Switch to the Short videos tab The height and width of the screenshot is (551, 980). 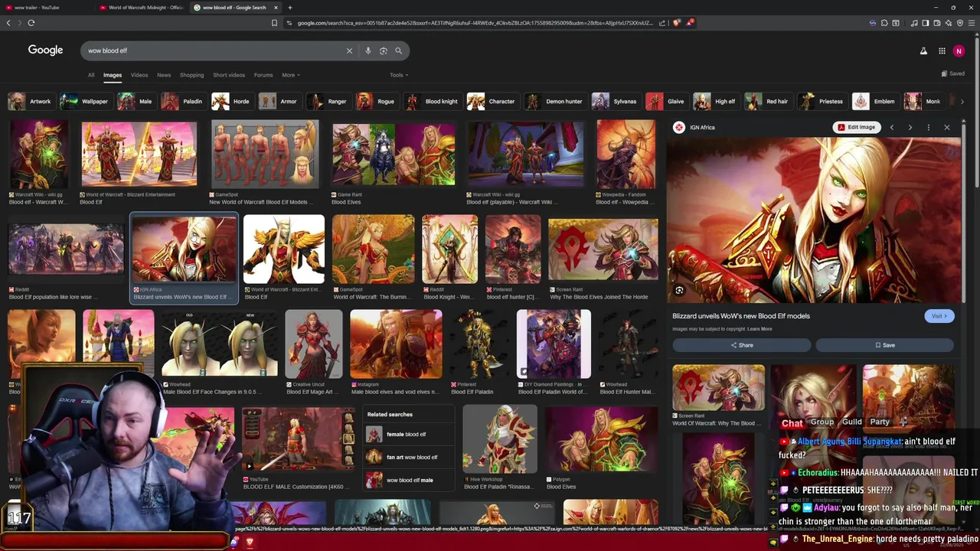point(229,75)
